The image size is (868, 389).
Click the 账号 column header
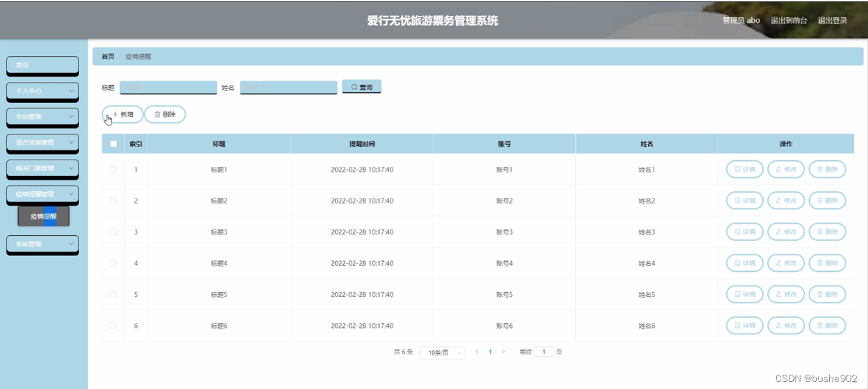point(504,144)
